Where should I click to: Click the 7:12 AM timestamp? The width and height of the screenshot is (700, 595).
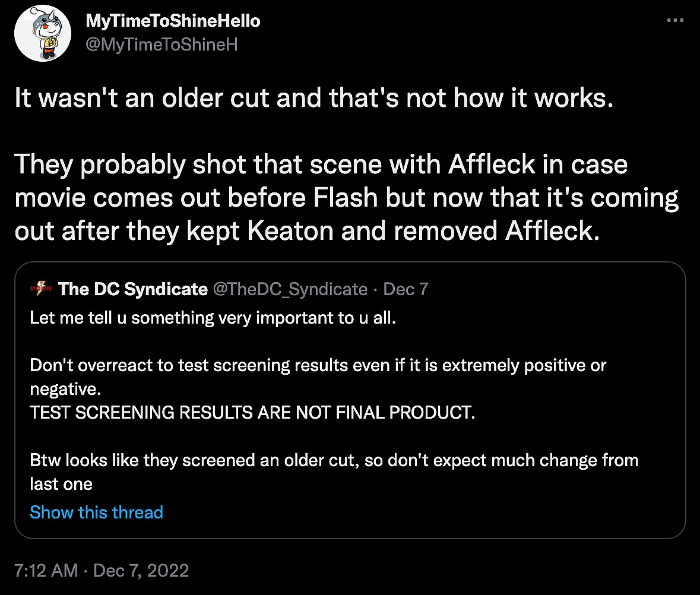click(x=46, y=571)
